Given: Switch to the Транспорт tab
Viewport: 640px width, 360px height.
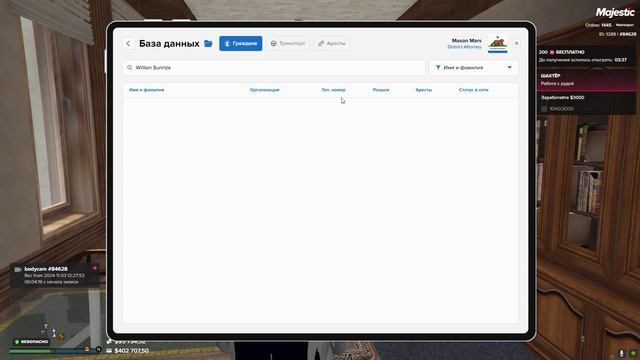Looking at the screenshot, I should (x=288, y=43).
